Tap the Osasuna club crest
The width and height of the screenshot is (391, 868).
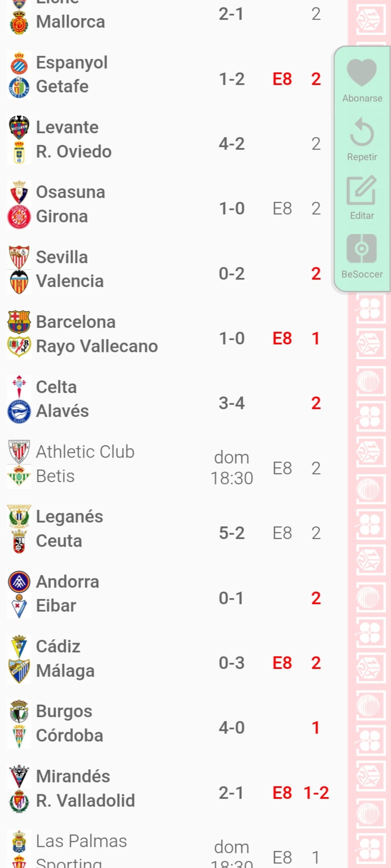point(19,192)
